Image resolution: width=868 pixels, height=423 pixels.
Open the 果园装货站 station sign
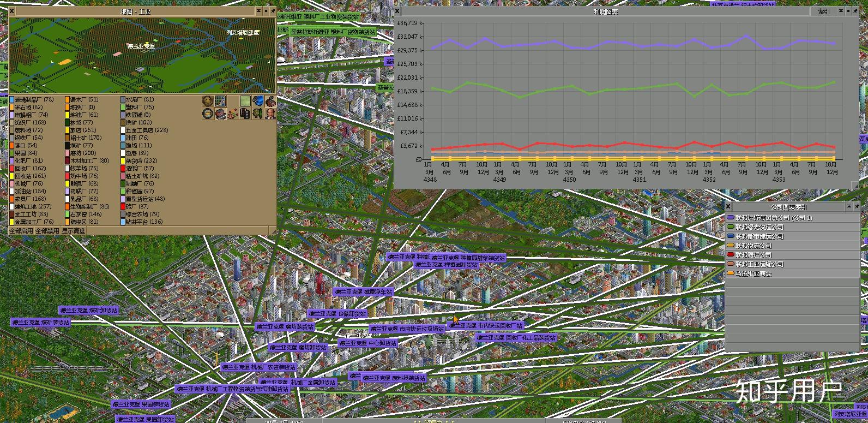click(141, 404)
